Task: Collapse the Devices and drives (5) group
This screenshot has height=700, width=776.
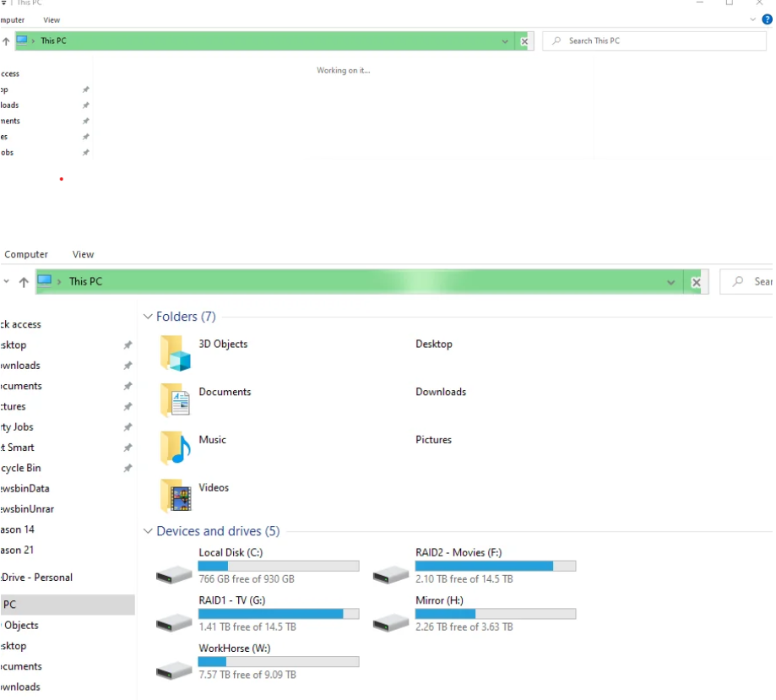Action: click(x=148, y=530)
